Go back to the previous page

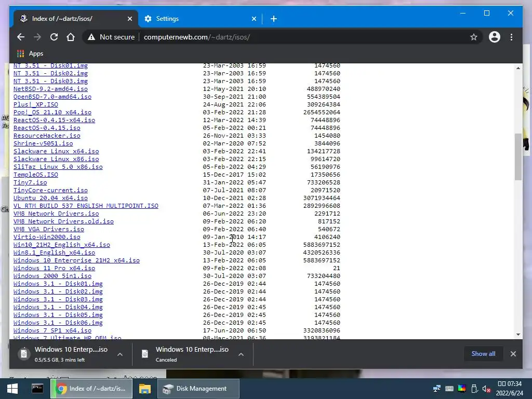click(x=21, y=37)
